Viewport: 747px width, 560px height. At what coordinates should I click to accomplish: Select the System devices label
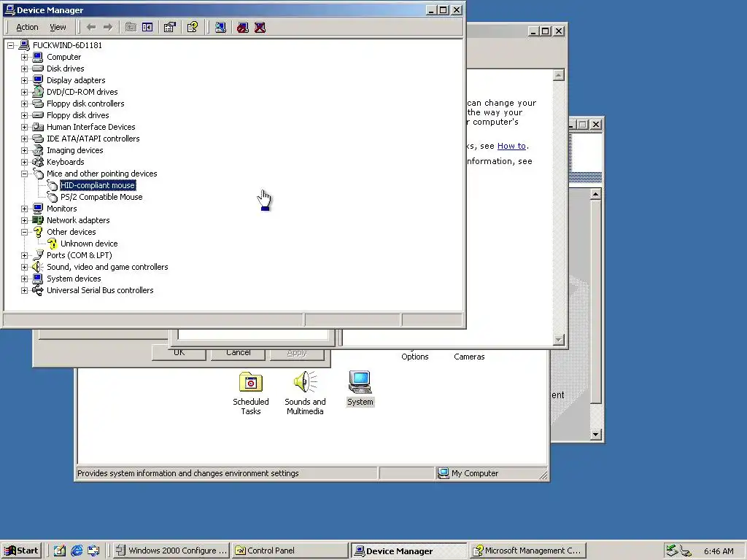click(x=74, y=279)
